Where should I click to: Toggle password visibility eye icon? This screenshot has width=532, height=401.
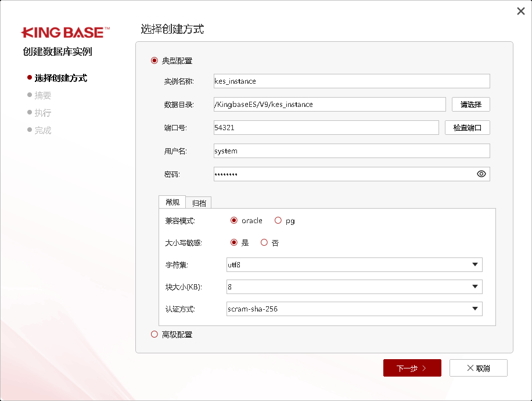(x=481, y=174)
